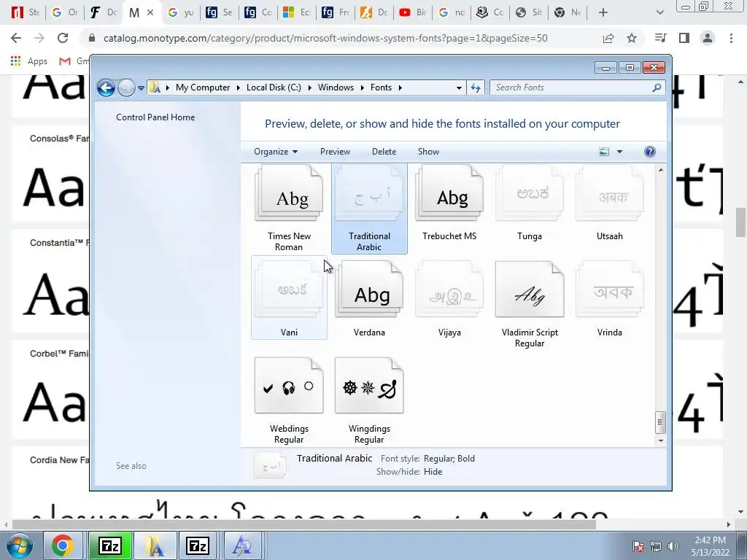Screen dimensions: 747x560
Task: Share this page from Chrome address bar
Action: pyautogui.click(x=608, y=38)
